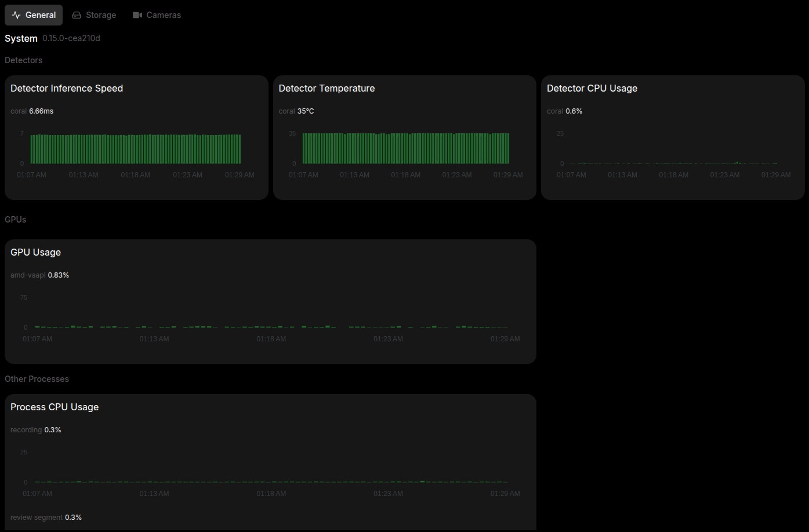The width and height of the screenshot is (809, 532).
Task: Select the amd-vaapi 0.83% legend entry
Action: tap(39, 275)
